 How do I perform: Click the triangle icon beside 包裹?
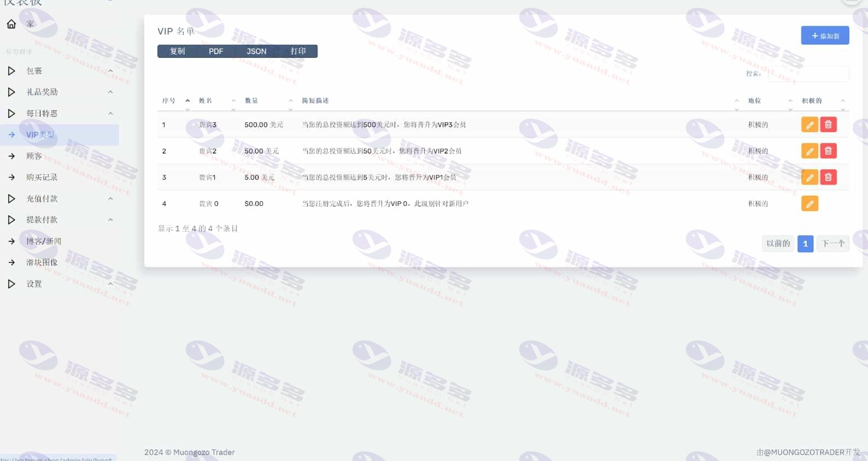[11, 71]
